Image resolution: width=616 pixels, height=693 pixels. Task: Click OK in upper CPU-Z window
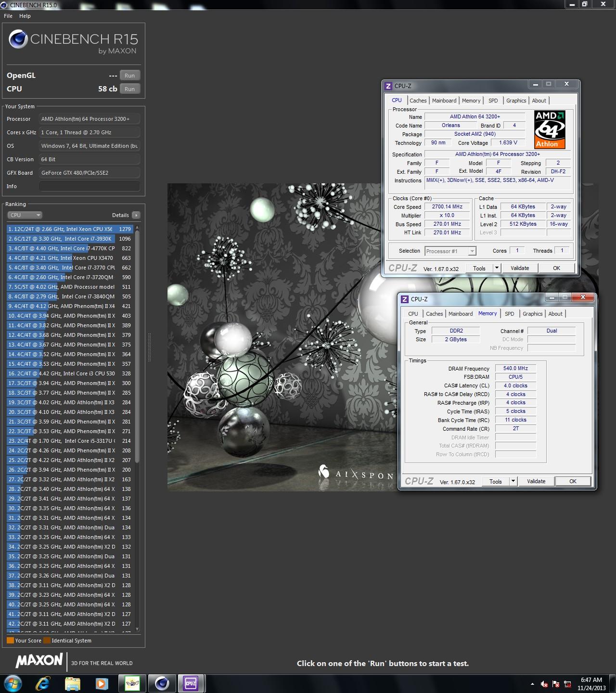tap(557, 269)
